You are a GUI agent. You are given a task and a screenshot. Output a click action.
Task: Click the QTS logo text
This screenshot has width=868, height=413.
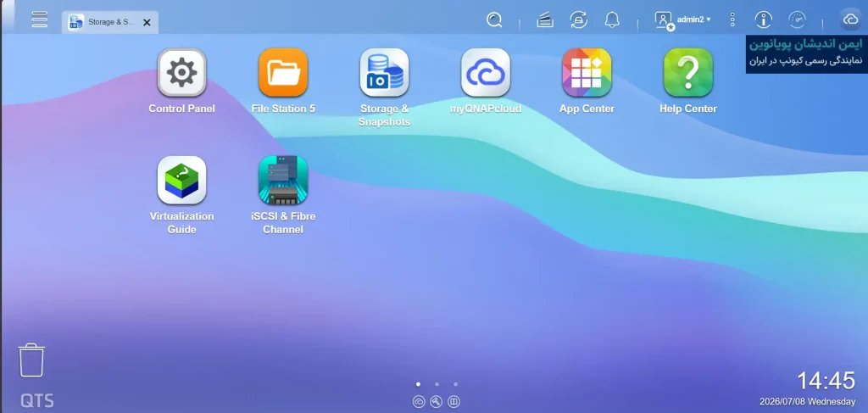37,401
